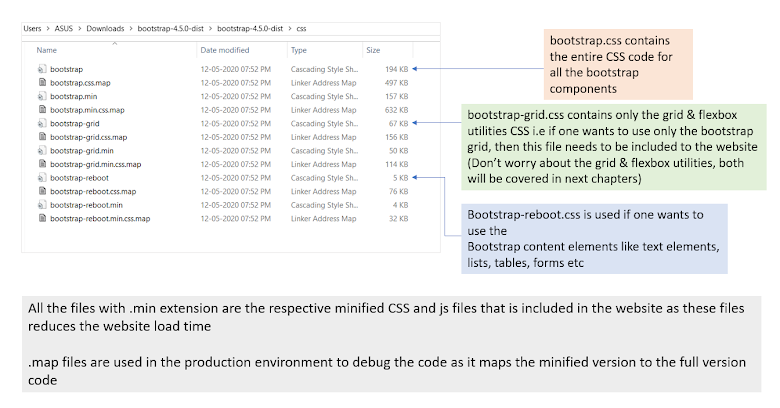The image size is (780, 408).
Task: Click the 67 KB size value
Action: pyautogui.click(x=398, y=123)
